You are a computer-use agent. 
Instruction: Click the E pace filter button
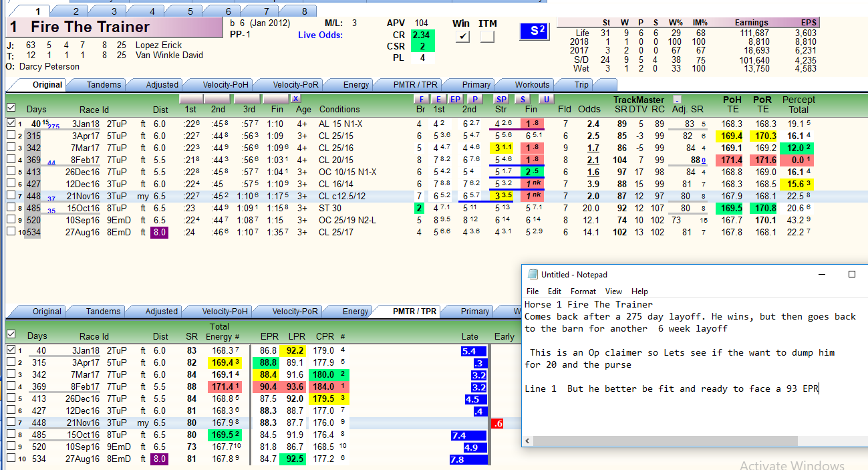click(x=439, y=99)
